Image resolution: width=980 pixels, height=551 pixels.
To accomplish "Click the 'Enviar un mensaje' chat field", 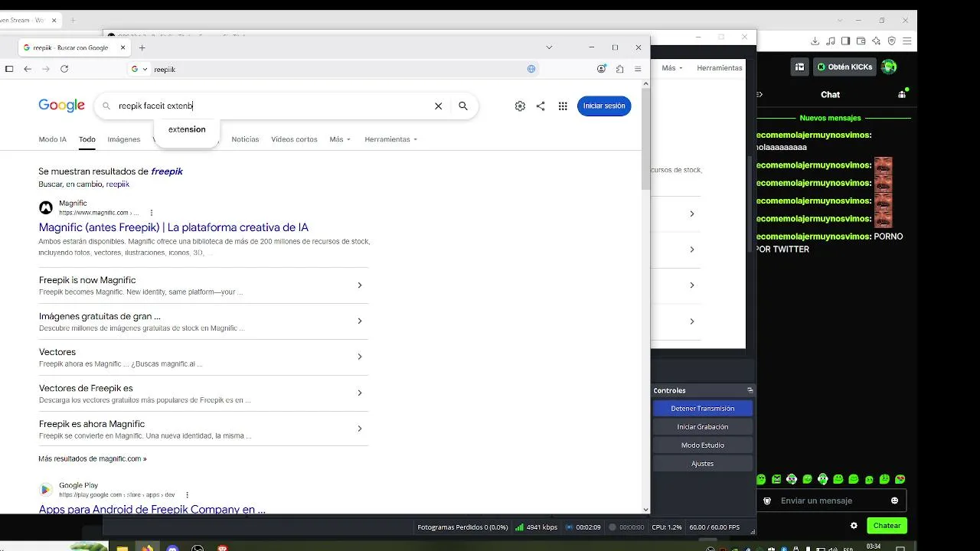I will (831, 500).
